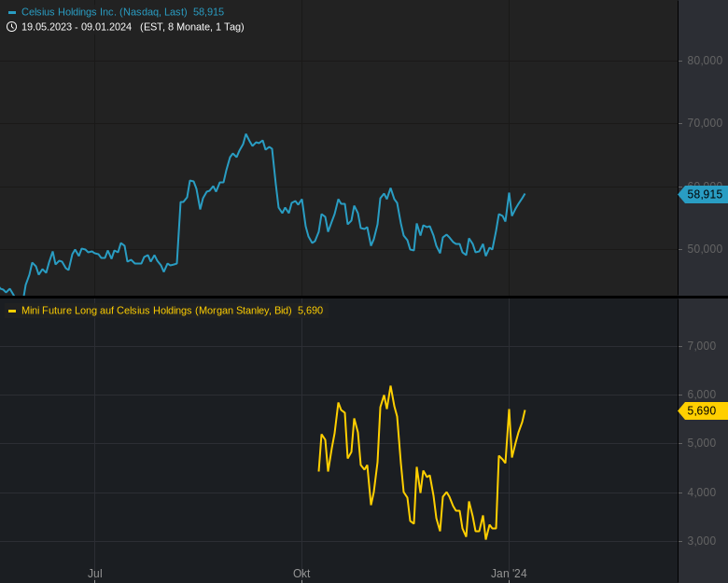Image resolution: width=728 pixels, height=583 pixels.
Task: Select the Celsius Holdings Inc. legend label
Action: pos(104,12)
